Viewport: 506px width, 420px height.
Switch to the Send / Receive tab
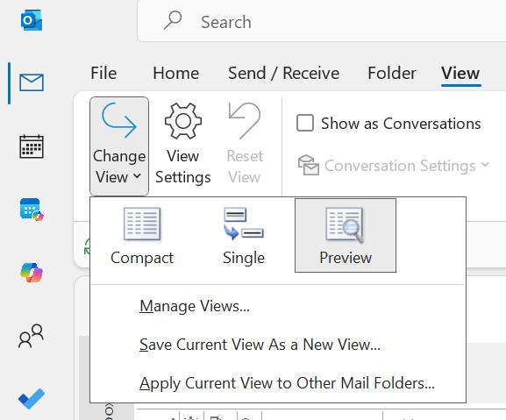[x=283, y=73]
